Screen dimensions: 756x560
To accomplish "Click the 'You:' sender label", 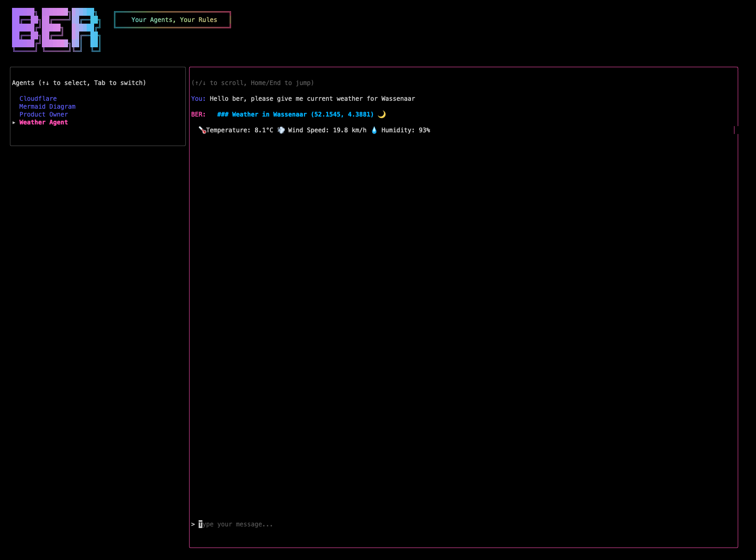I will [x=198, y=99].
